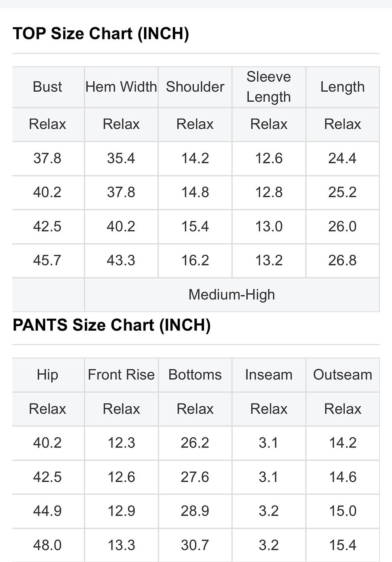392x562 pixels.
Task: Click the Sleeve Length column header
Action: tap(269, 87)
